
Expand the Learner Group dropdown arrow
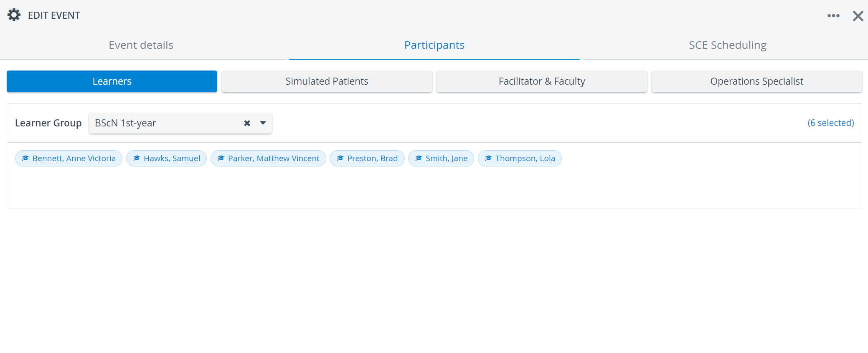pyautogui.click(x=263, y=123)
